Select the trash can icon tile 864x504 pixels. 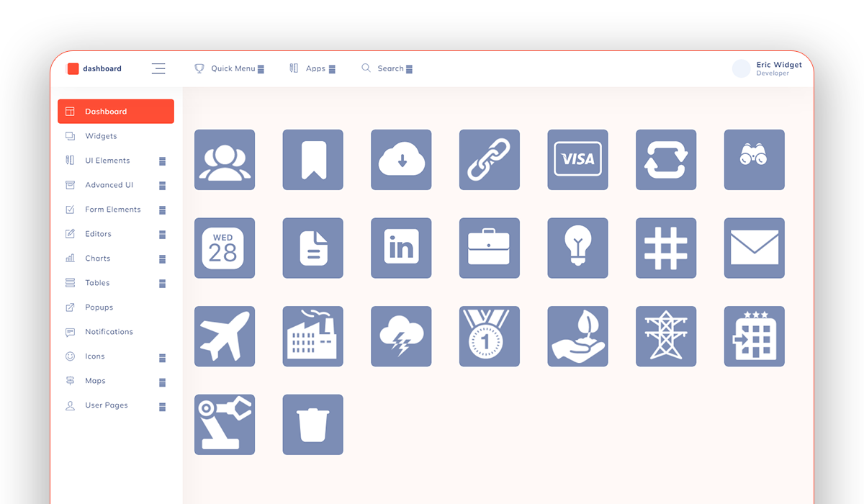[312, 424]
